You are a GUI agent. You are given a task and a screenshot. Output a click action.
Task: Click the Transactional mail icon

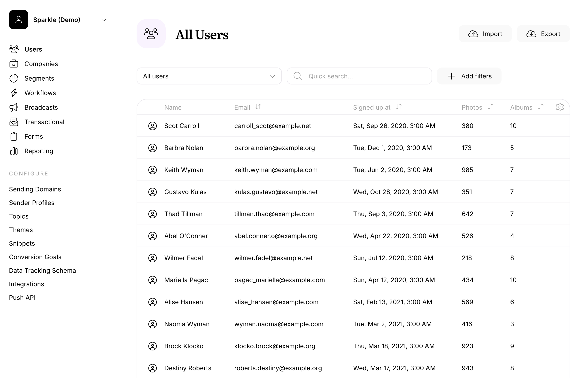pos(14,122)
